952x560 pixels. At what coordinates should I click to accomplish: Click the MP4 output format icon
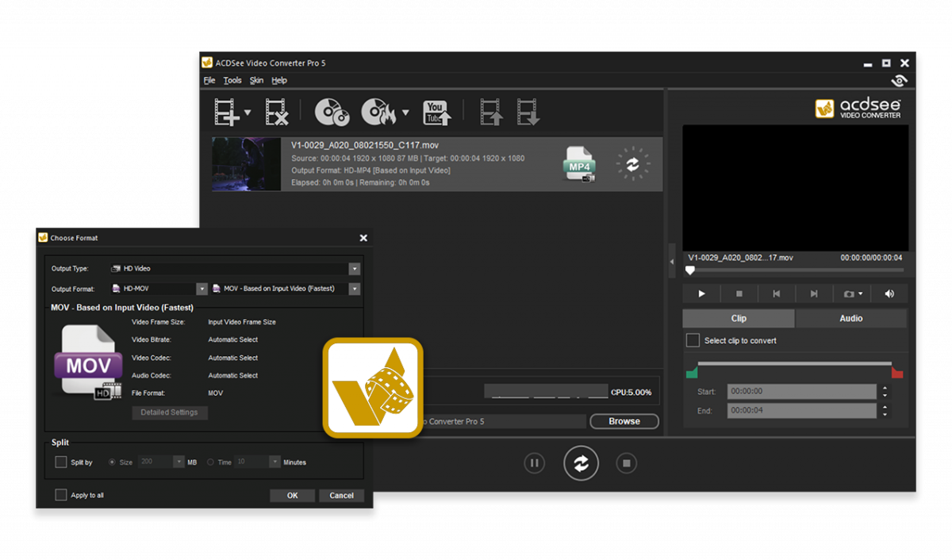579,164
